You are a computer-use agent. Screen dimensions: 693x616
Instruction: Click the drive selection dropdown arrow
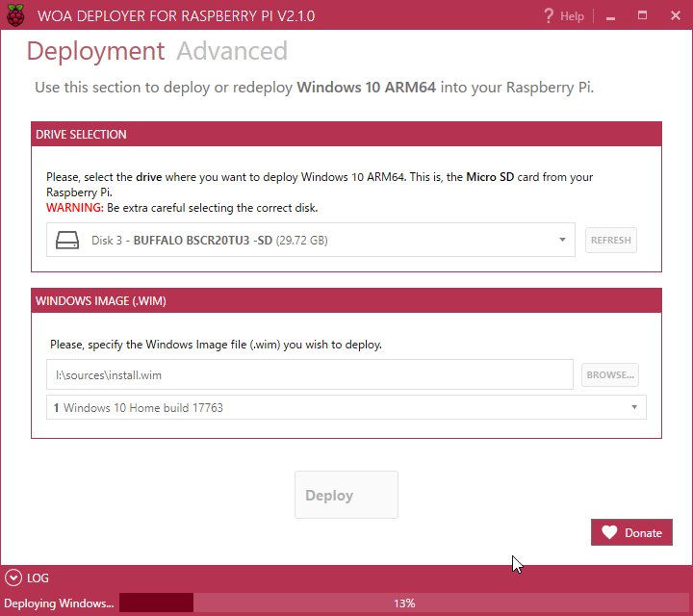[562, 240]
